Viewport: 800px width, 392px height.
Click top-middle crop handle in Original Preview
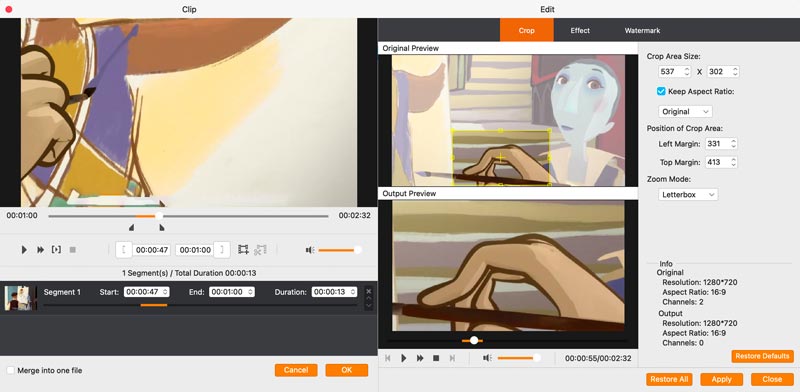501,131
